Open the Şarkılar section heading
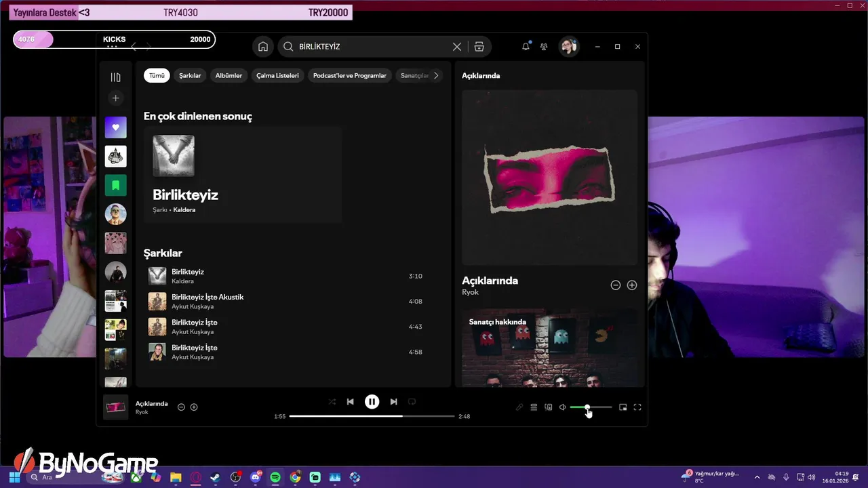868x488 pixels. [x=163, y=253]
